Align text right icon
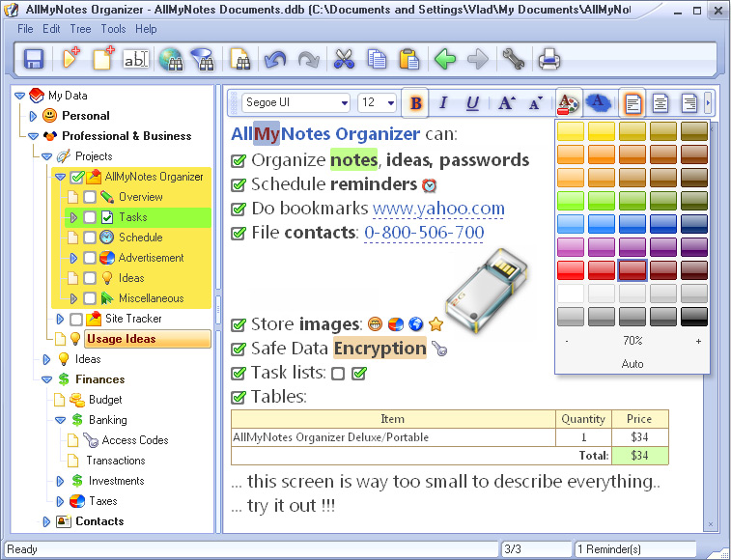The width and height of the screenshot is (731, 560). (x=689, y=102)
